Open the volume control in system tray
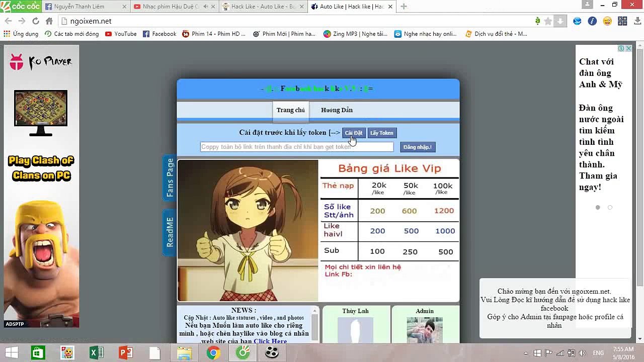The width and height of the screenshot is (644, 362). [x=582, y=353]
